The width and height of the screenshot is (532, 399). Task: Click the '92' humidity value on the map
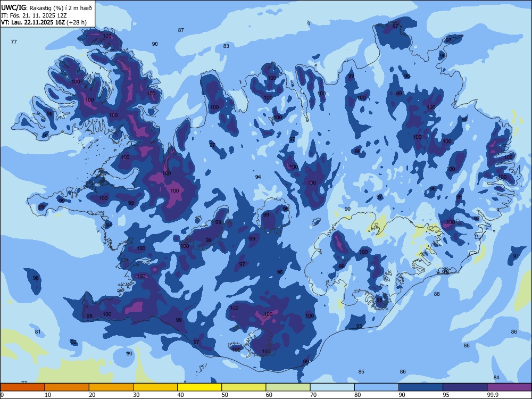pos(73,342)
